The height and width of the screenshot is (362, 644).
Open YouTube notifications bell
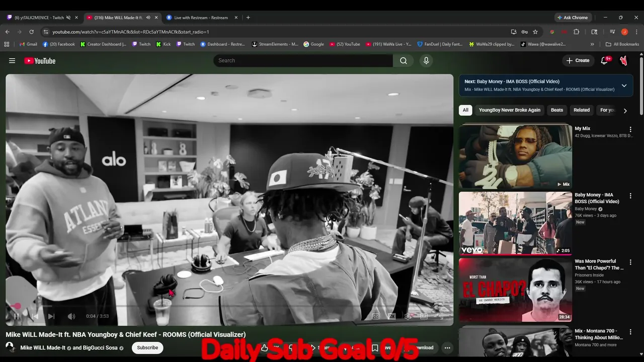(x=604, y=61)
